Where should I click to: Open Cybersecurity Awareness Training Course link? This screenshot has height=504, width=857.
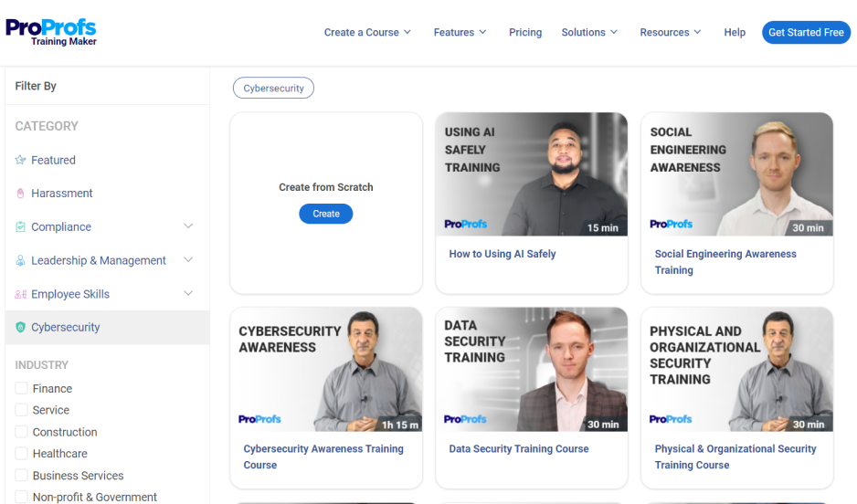tap(323, 457)
